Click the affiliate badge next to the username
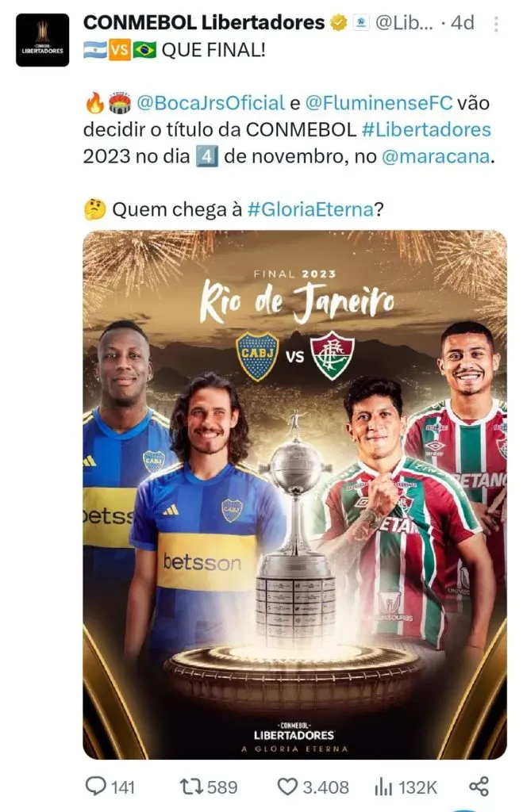 click(361, 23)
